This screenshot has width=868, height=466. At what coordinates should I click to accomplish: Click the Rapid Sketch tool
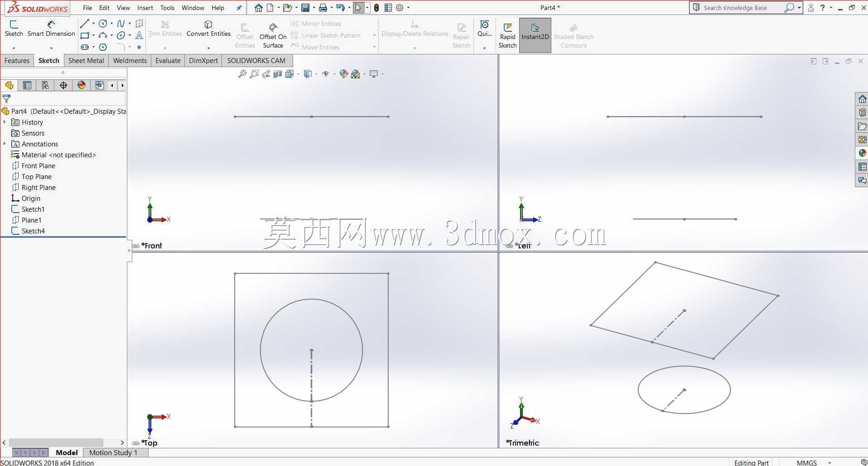point(507,35)
